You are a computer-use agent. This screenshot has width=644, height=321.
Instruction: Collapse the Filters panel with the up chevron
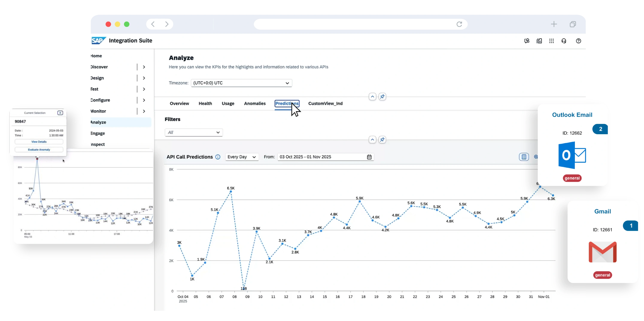(372, 140)
